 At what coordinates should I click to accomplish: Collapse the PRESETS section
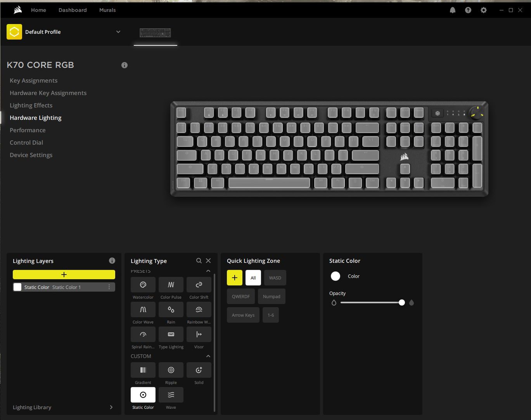coord(208,271)
